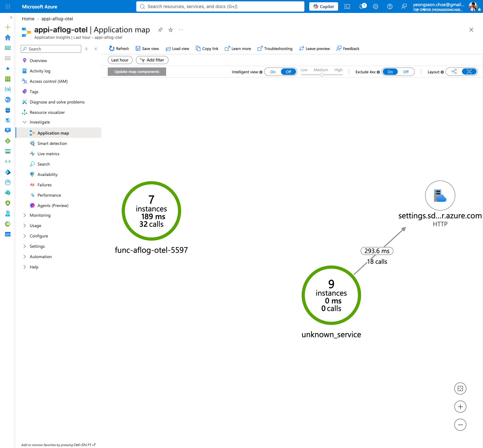Click the resource menu Search field
The image size is (483, 448).
click(x=51, y=49)
